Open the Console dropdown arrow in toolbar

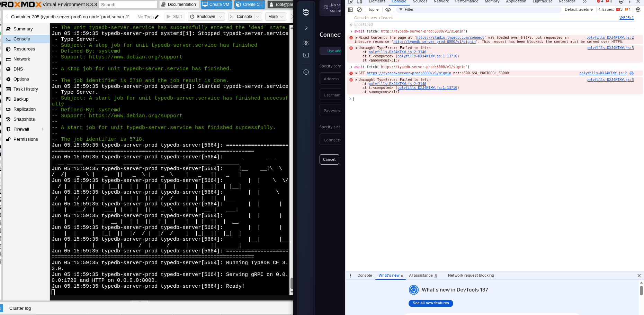coord(257,17)
